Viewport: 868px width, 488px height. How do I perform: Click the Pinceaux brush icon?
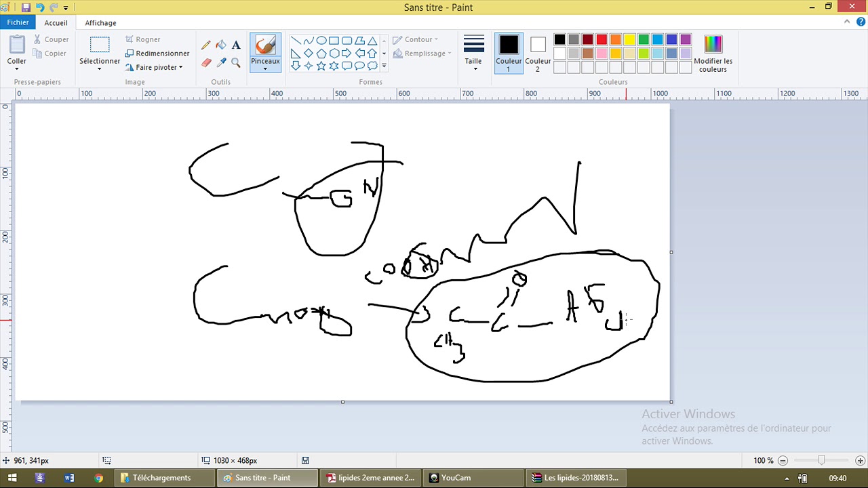pyautogui.click(x=265, y=45)
